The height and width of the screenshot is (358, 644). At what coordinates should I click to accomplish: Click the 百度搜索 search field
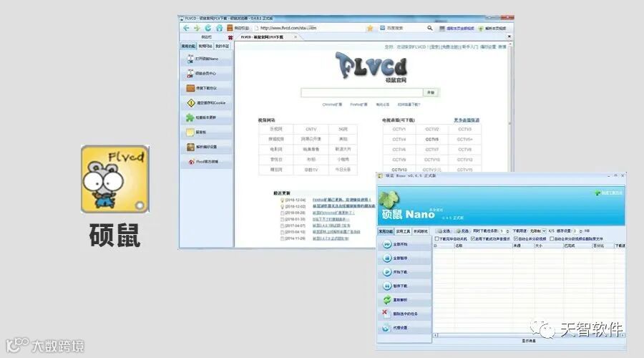point(401,28)
